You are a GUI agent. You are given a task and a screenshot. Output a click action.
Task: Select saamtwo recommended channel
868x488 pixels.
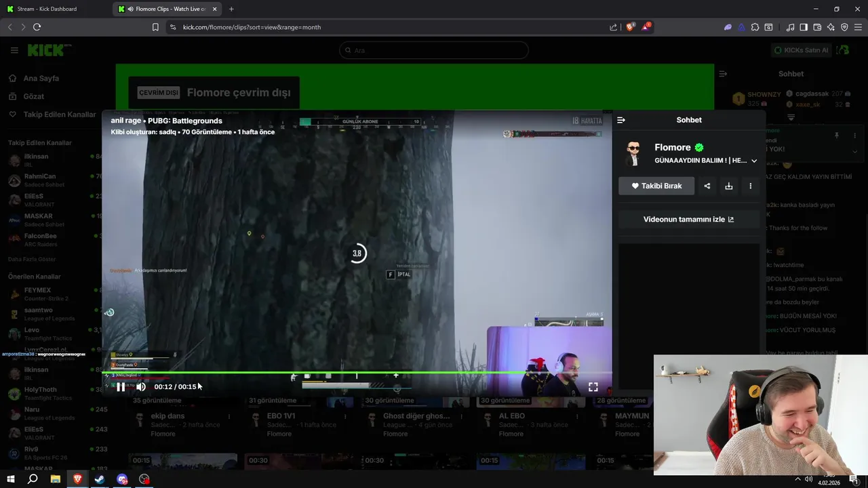pos(51,314)
